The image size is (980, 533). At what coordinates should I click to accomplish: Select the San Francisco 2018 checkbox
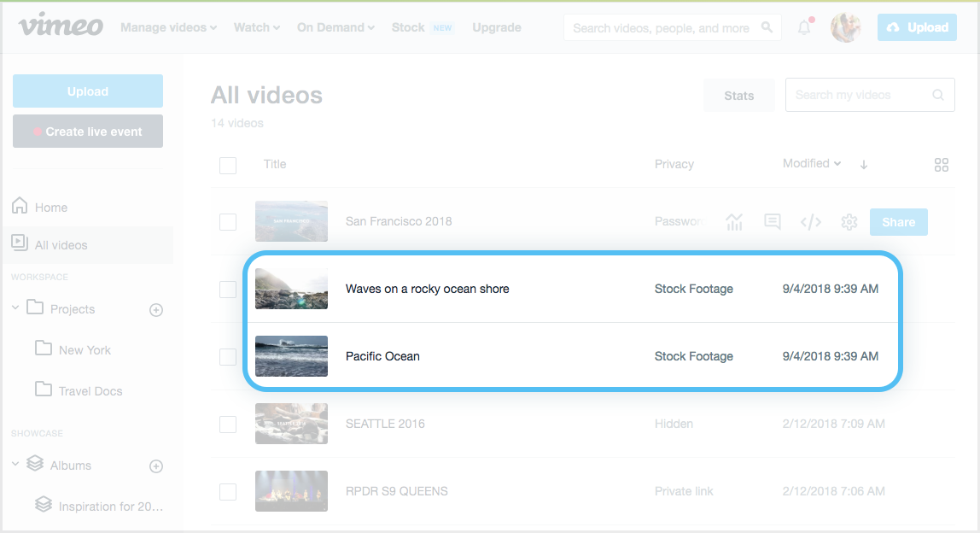click(228, 222)
